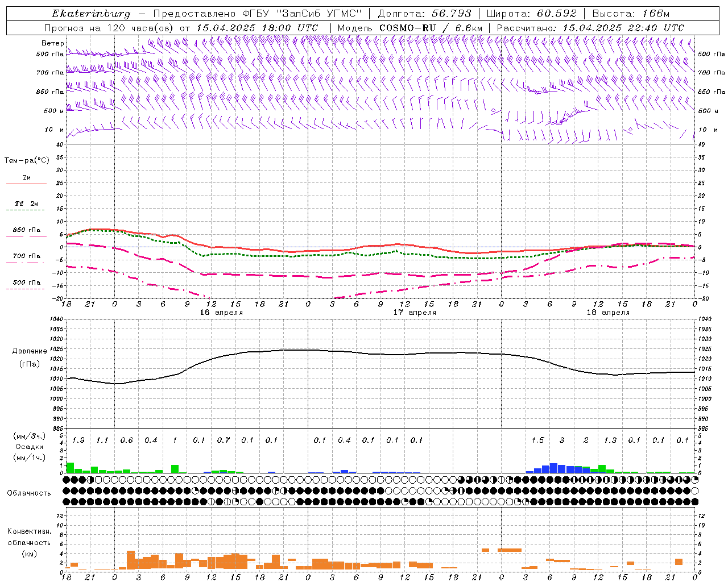
Task: Click the '(мм/1ч.)' precipitation unit label
Action: point(30,458)
